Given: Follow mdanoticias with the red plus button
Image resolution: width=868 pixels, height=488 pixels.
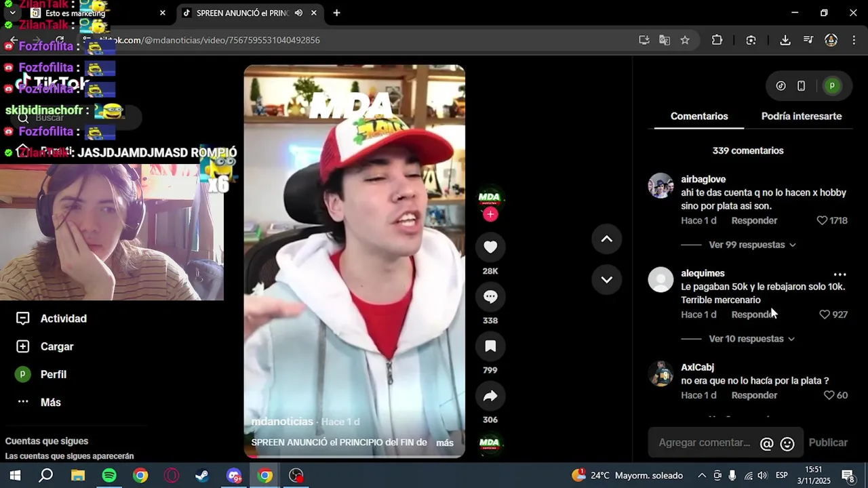Looking at the screenshot, I should [x=490, y=215].
